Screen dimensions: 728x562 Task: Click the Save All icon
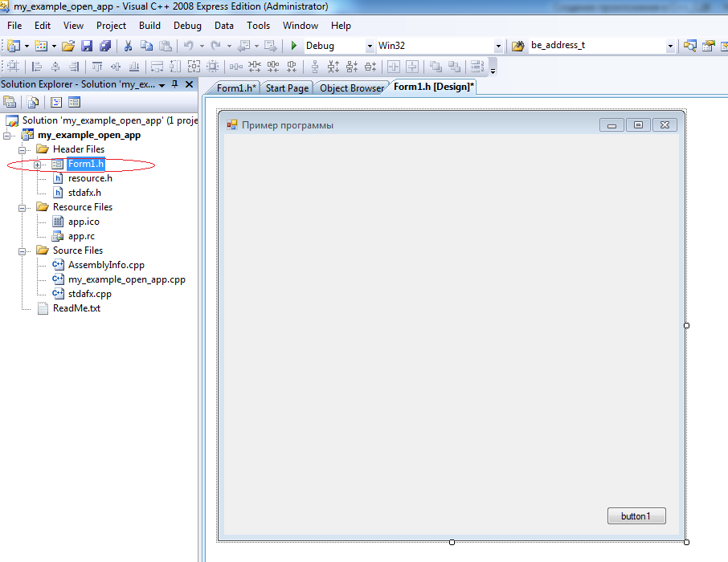coord(105,46)
